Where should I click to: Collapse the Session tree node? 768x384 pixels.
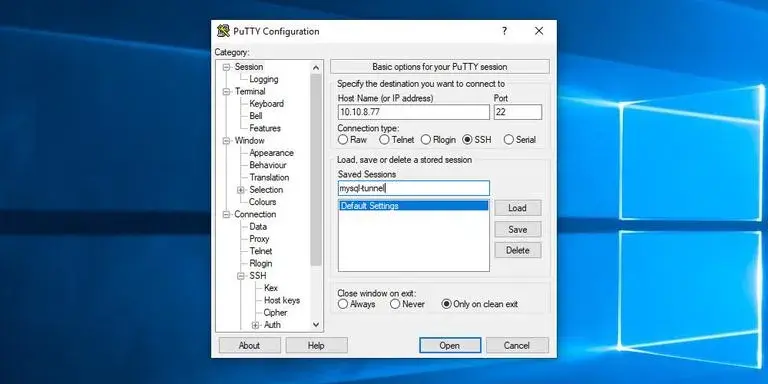pyautogui.click(x=226, y=67)
